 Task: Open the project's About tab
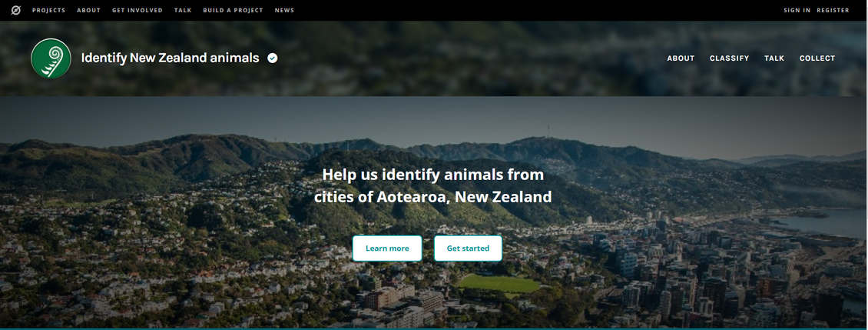click(x=681, y=58)
